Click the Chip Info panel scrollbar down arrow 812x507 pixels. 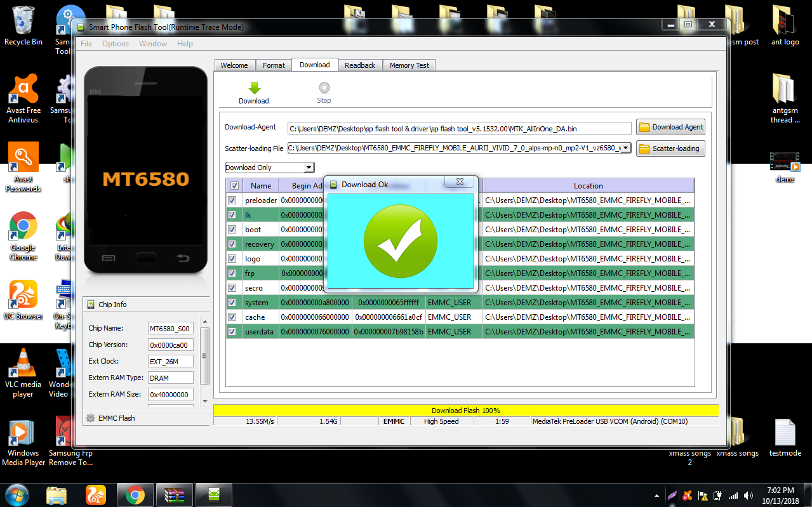(x=204, y=402)
